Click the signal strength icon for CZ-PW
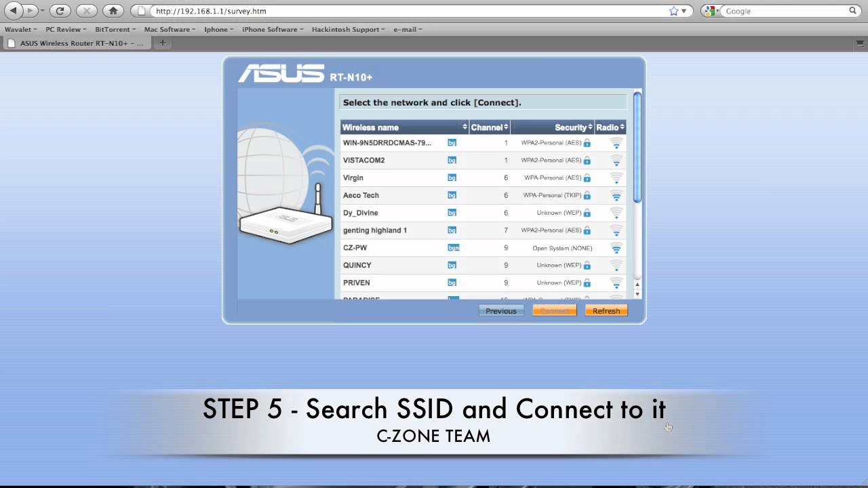The width and height of the screenshot is (868, 488). point(616,248)
